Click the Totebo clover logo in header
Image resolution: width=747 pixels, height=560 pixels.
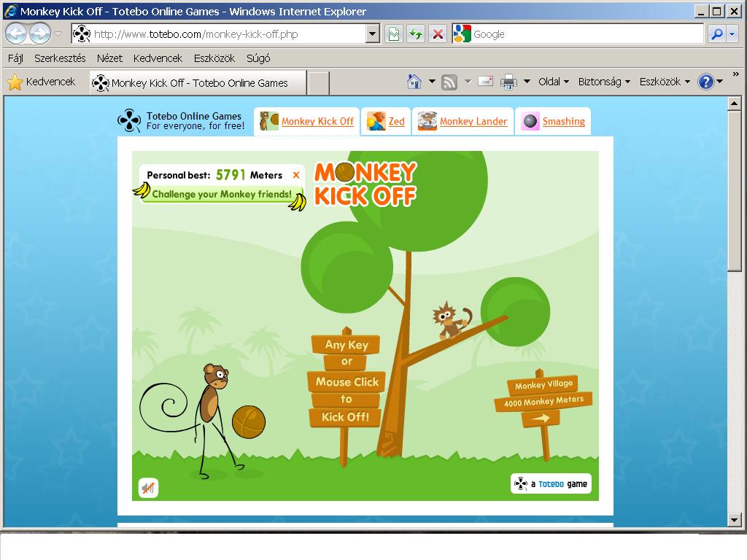point(129,120)
